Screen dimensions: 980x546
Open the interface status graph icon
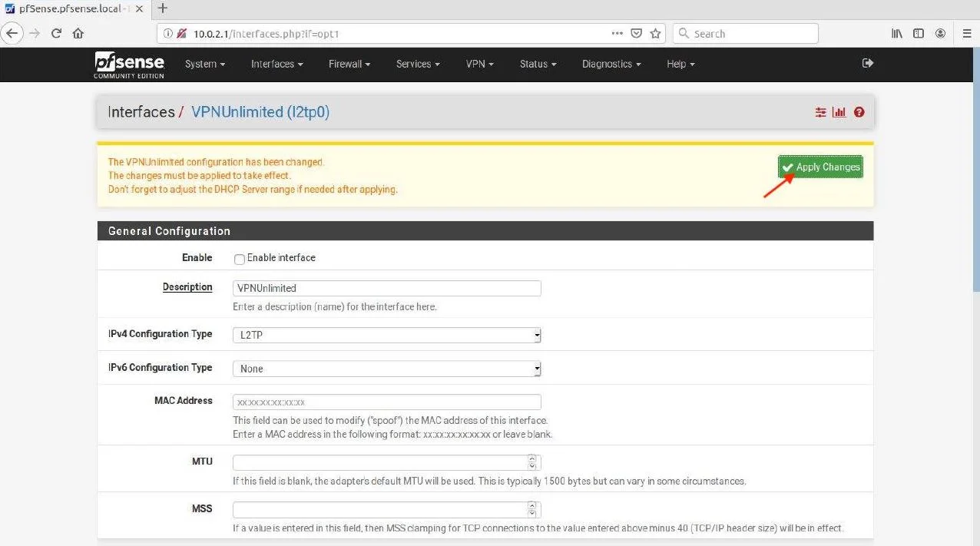(839, 112)
